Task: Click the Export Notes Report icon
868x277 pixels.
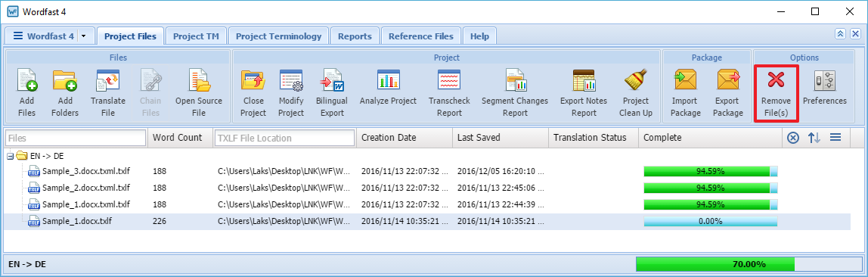Action: tap(584, 80)
